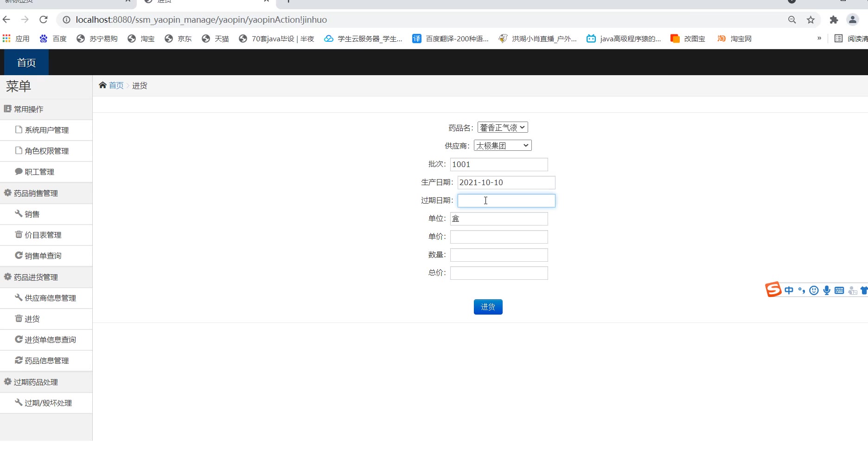The width and height of the screenshot is (868, 464).
Task: Click the Sogou two-person account icon
Action: pos(852,290)
